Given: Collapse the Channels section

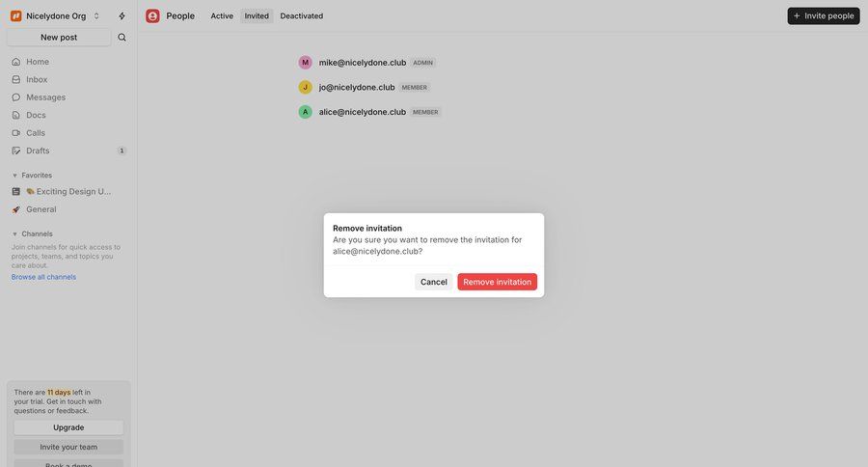Looking at the screenshot, I should pyautogui.click(x=14, y=233).
